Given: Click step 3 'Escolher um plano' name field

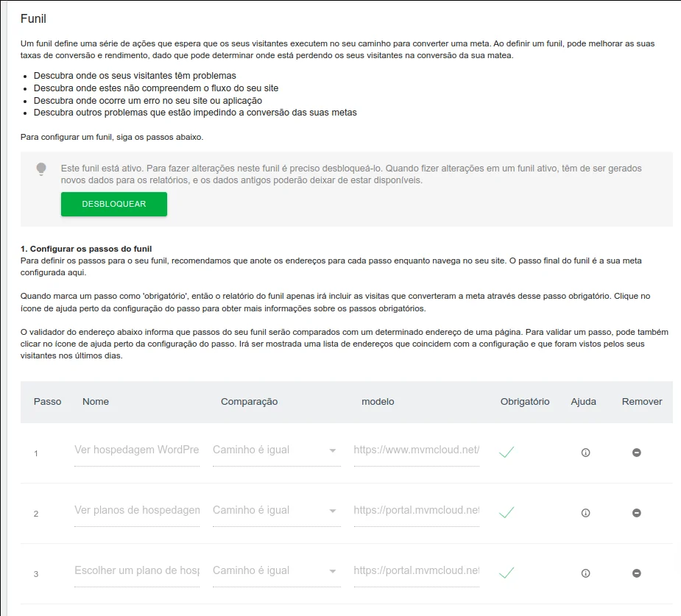Looking at the screenshot, I should point(137,571).
